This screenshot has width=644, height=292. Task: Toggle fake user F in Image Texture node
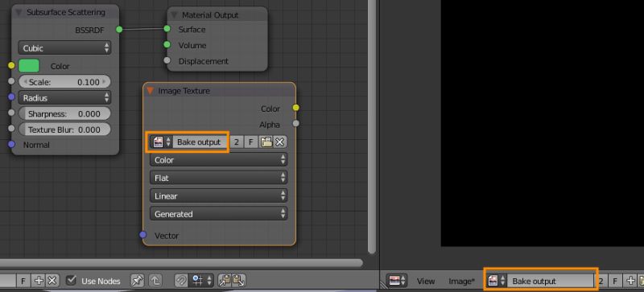(250, 142)
